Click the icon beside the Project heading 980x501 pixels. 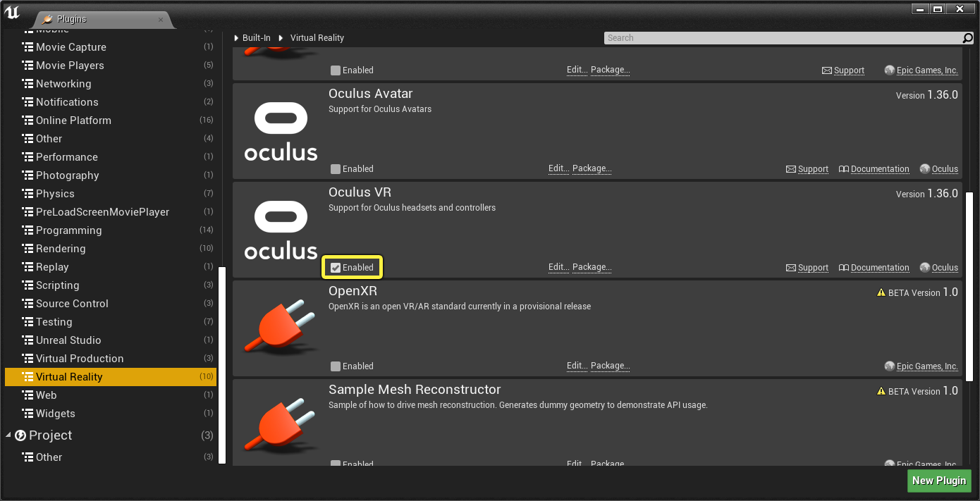tap(20, 435)
